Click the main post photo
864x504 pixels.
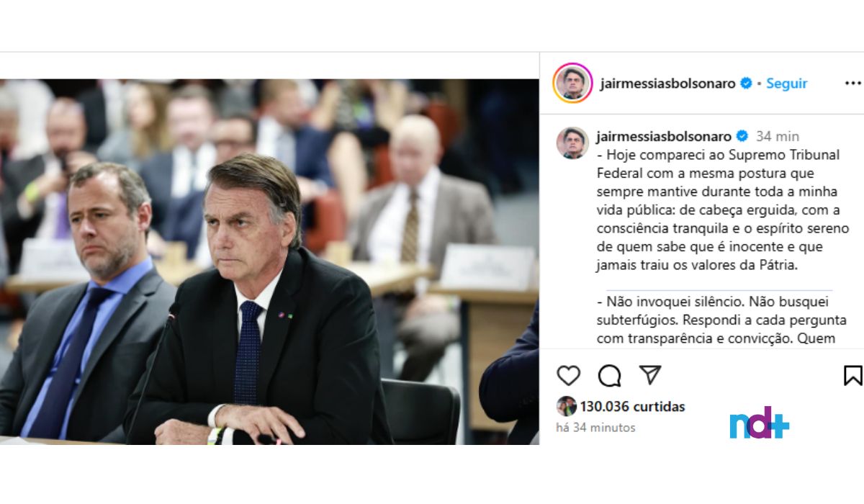[x=269, y=261]
